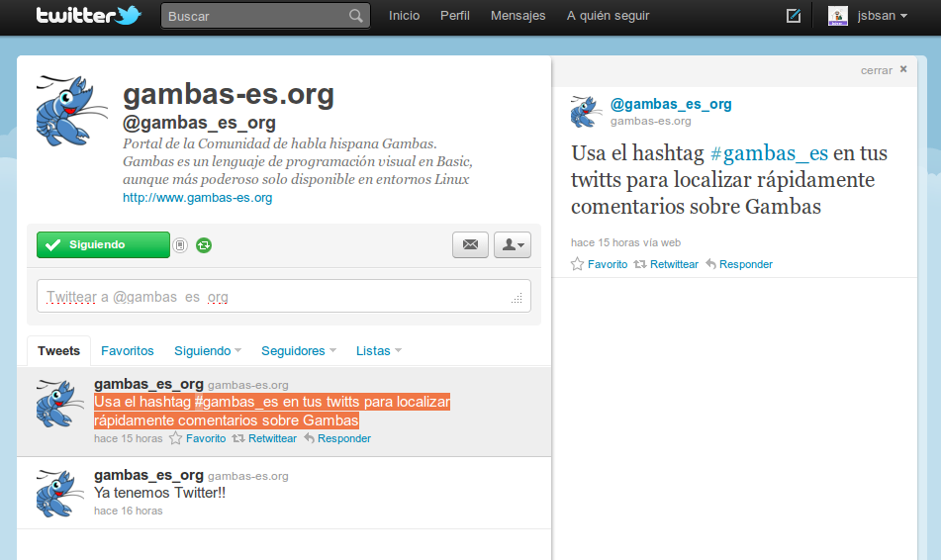Click gambas_es_org name on 'Ya tenemos Twitter!!' tweet

click(148, 475)
